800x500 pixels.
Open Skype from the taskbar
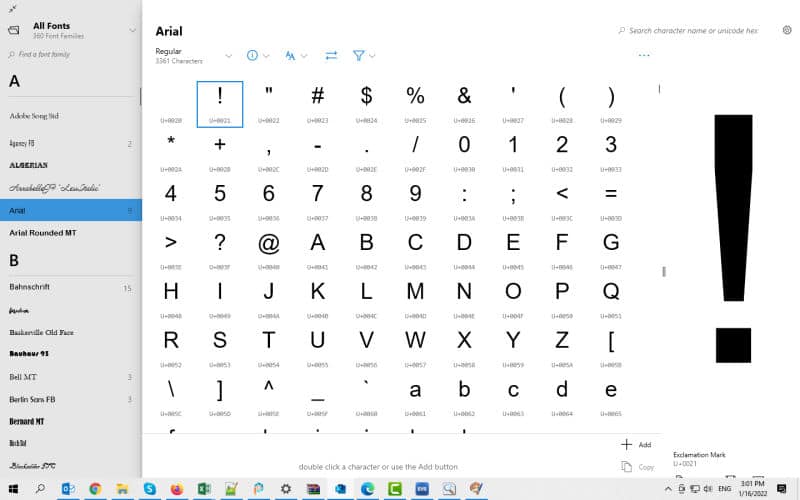(x=149, y=489)
